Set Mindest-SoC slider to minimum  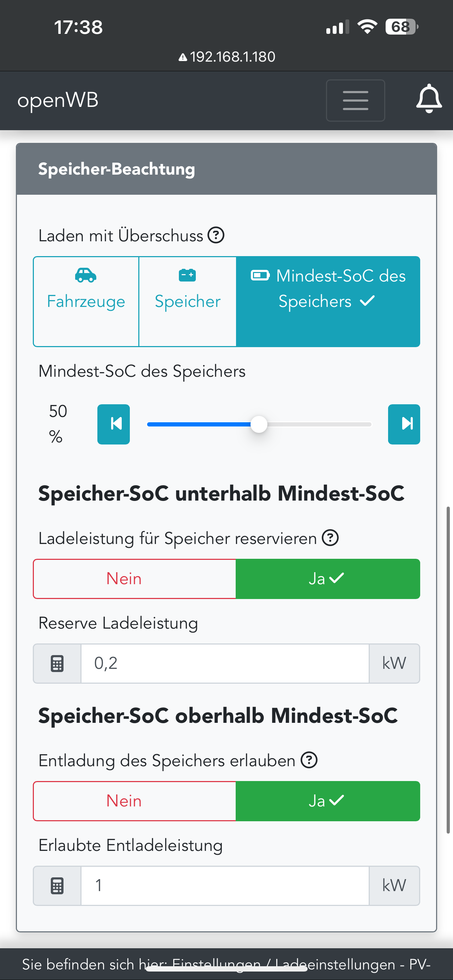(x=113, y=424)
